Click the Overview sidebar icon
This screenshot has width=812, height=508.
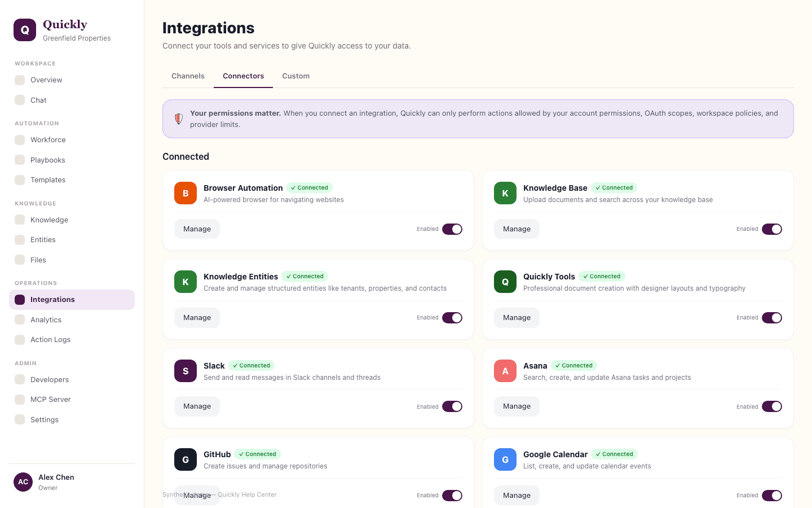pos(20,80)
